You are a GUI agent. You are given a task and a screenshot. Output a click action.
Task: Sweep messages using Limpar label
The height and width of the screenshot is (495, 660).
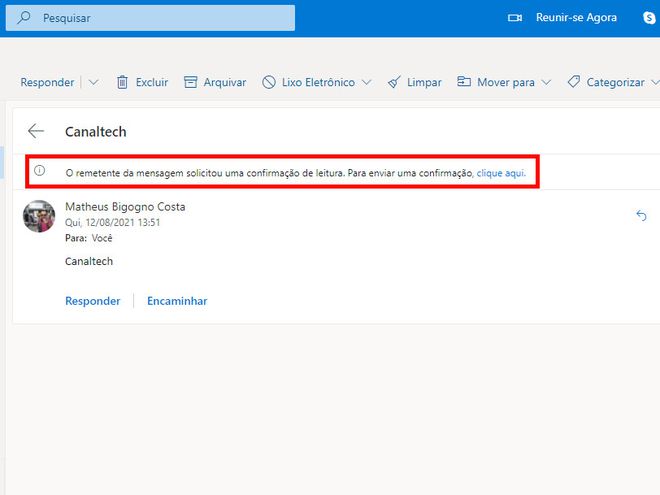pyautogui.click(x=424, y=82)
